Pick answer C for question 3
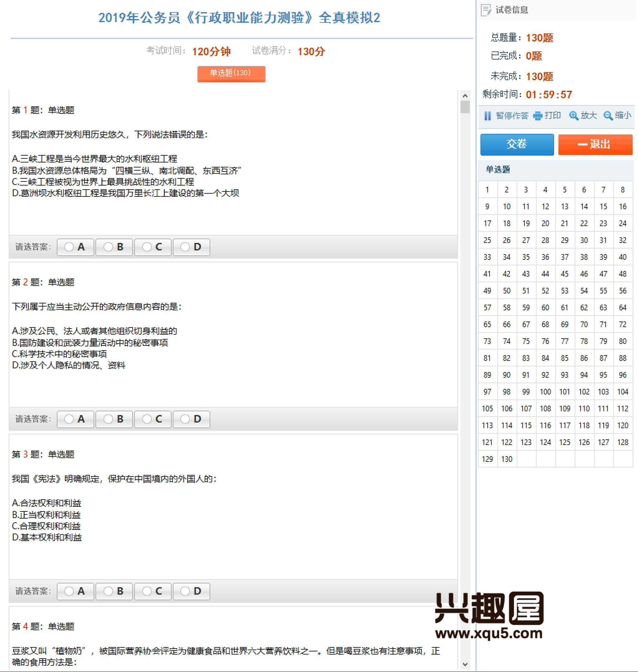 pos(153,592)
